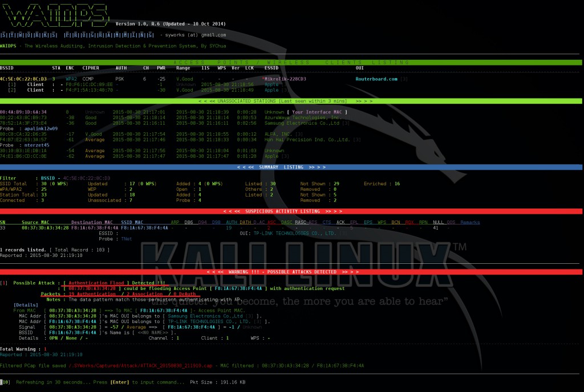
Task: Click the "Station Total" summary label
Action: (x=18, y=195)
